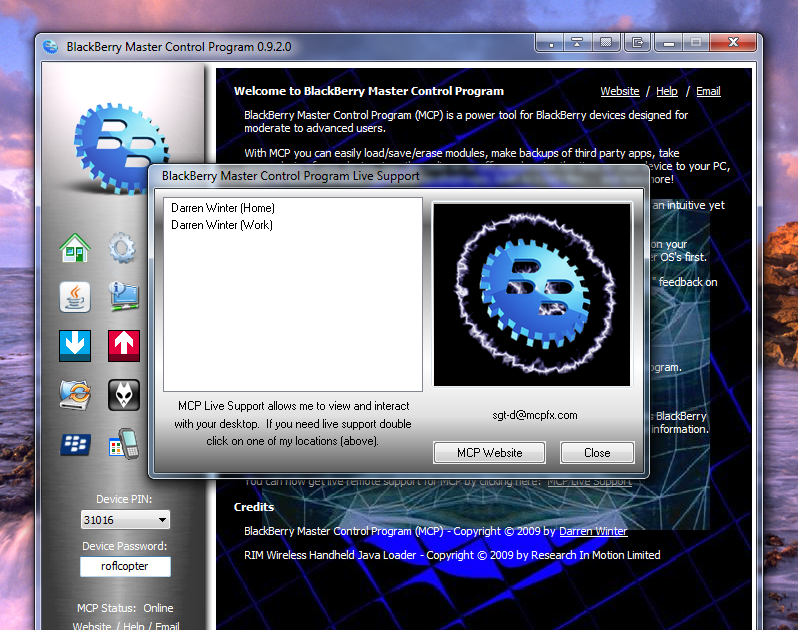This screenshot has height=630, width=798.
Task: Click the large blue gear BlackBerry logo
Action: (x=121, y=148)
